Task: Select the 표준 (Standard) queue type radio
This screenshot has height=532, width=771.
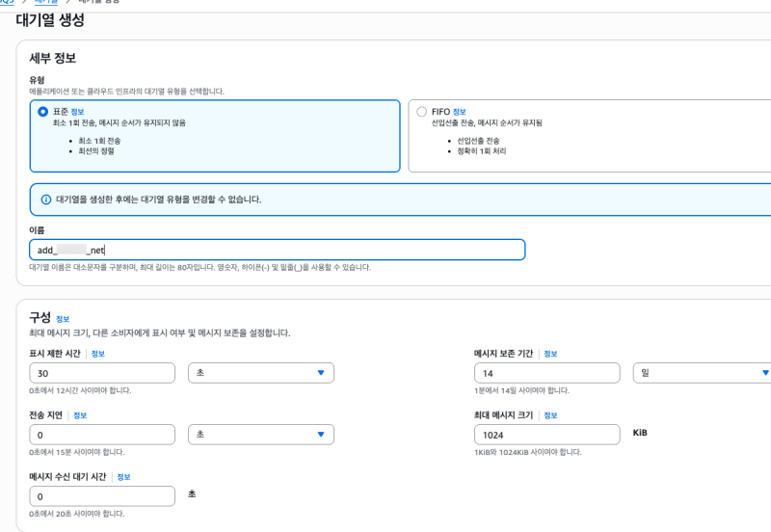Action: [42, 112]
